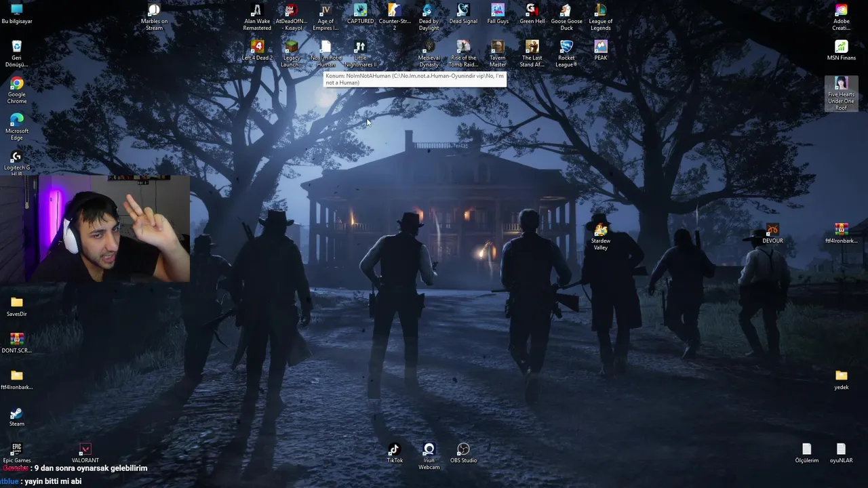
Task: Open the Bu bilgisayar desktop icon
Action: pyautogui.click(x=16, y=14)
